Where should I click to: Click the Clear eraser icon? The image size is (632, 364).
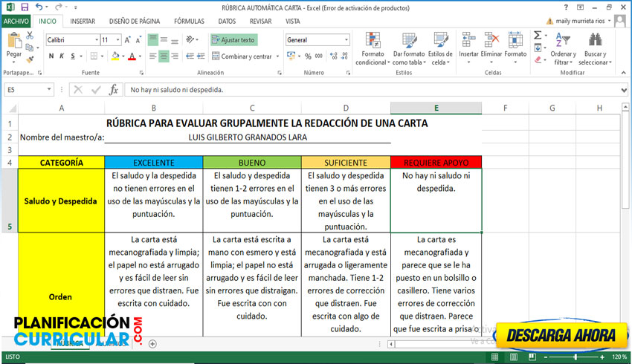point(538,60)
